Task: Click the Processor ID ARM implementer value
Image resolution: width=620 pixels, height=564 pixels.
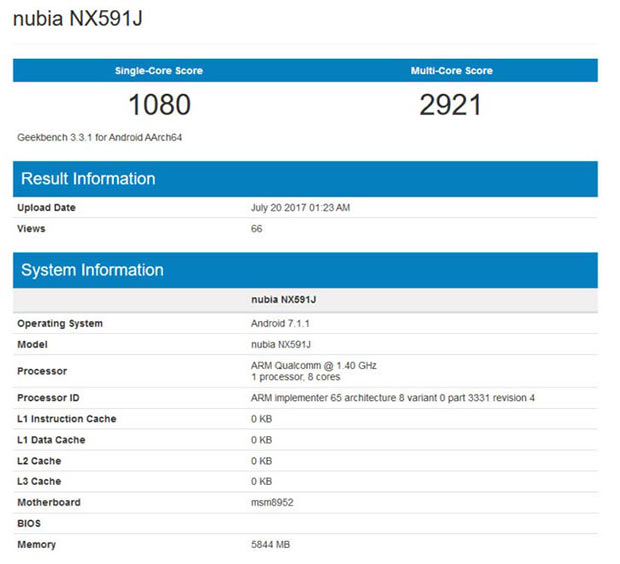Action: point(392,398)
